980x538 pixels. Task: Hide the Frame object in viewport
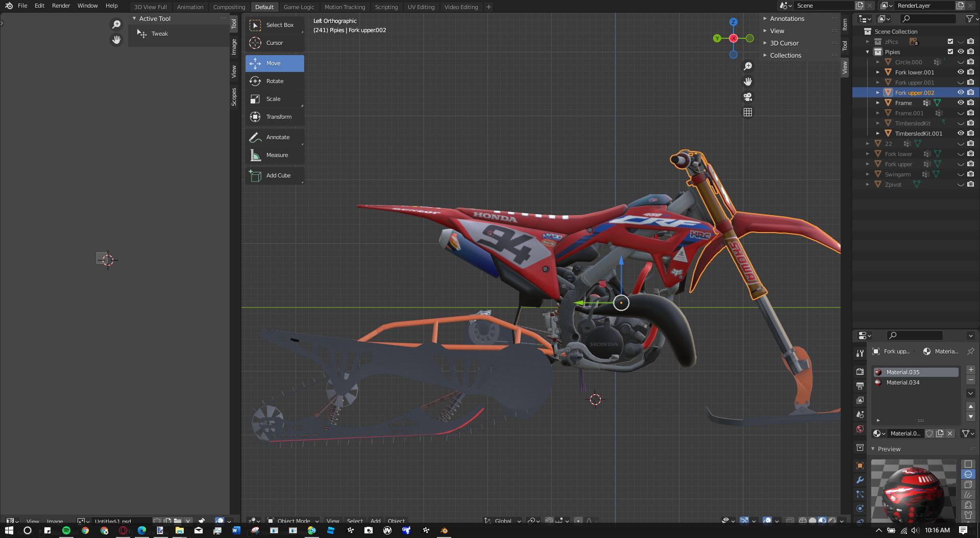(x=961, y=103)
